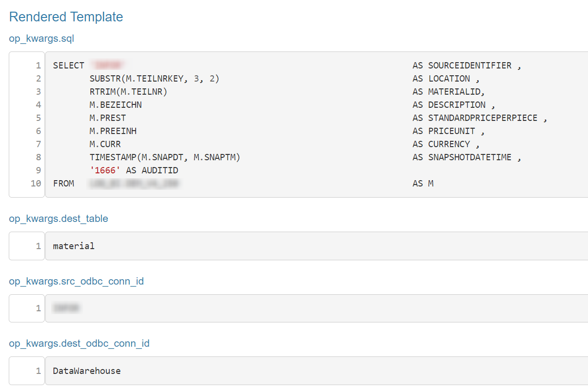Click the op_kwargs.dest_odbc_conn_id section link
The width and height of the screenshot is (588, 388).
tap(79, 343)
